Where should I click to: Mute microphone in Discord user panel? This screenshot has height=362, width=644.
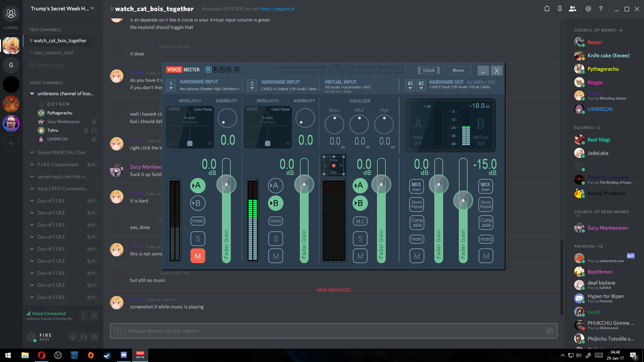[72, 337]
